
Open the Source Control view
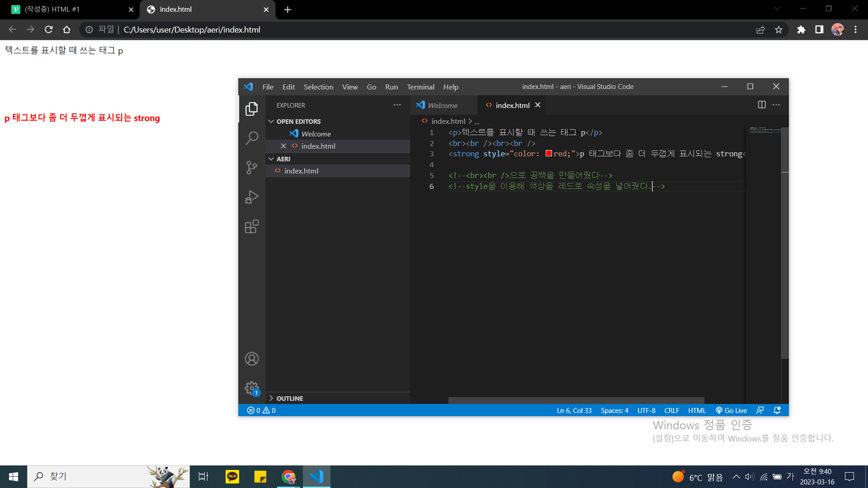click(x=252, y=168)
